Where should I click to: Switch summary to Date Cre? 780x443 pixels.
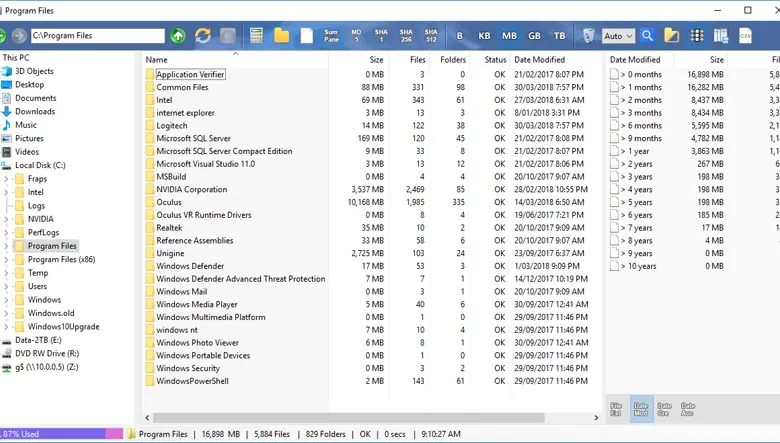[x=664, y=409]
